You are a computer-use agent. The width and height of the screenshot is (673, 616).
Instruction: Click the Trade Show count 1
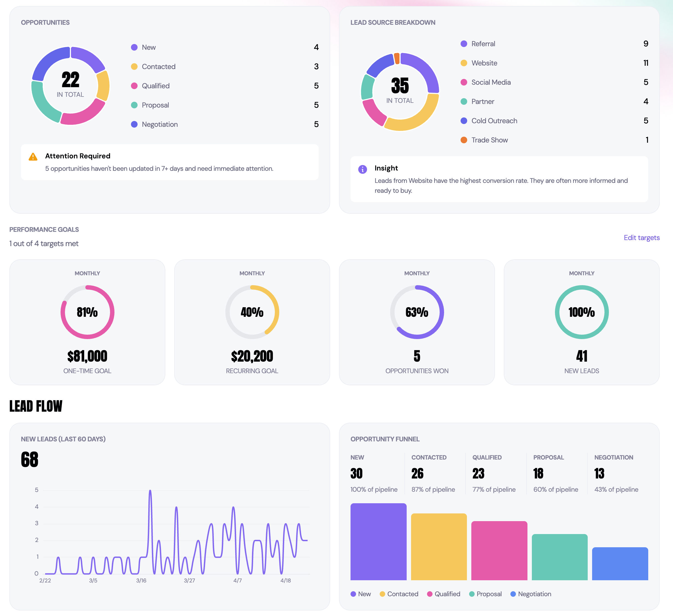[x=647, y=140]
